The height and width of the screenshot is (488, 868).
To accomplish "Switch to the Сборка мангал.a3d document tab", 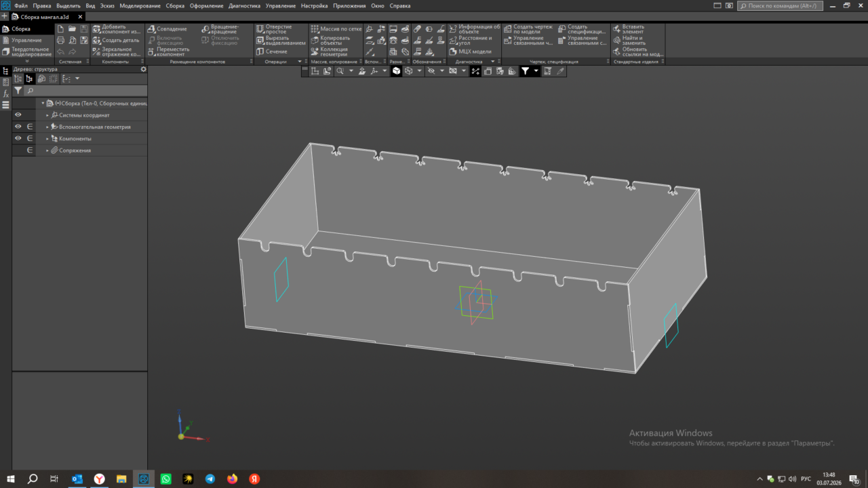I will (46, 16).
